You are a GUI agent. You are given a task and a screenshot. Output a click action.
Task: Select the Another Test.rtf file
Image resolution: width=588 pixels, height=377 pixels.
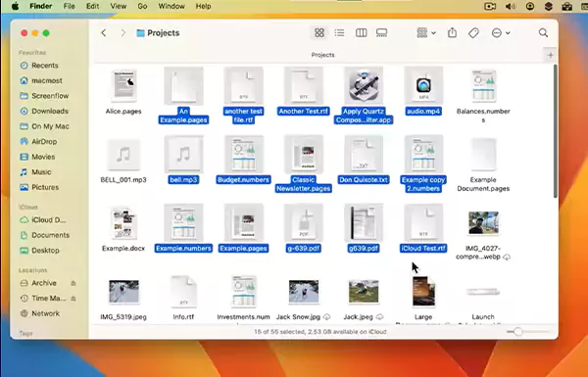[304, 91]
